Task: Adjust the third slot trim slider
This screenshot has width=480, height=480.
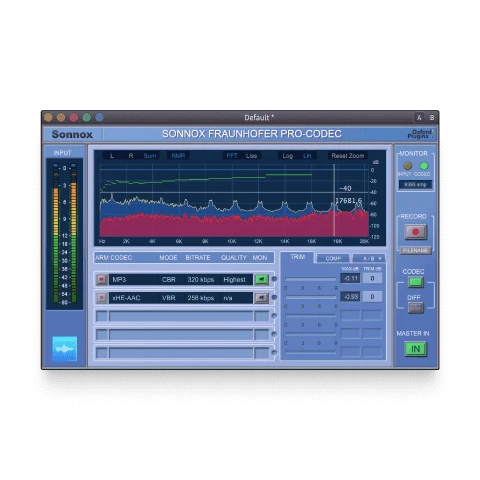Action: coord(310,315)
